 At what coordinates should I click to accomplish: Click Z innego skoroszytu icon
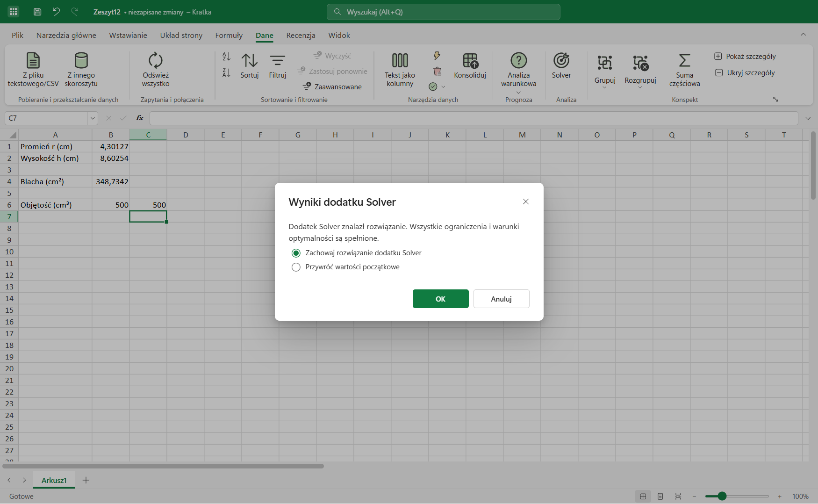(x=81, y=70)
